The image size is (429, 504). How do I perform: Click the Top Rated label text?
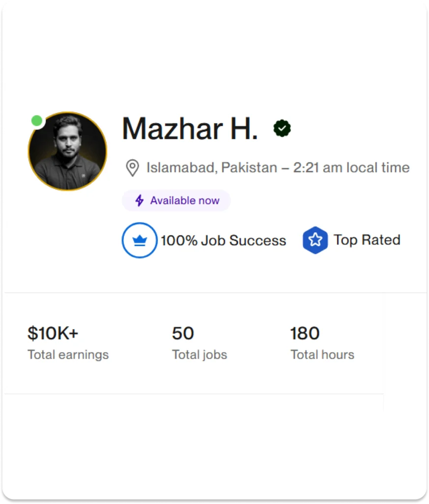coord(367,240)
